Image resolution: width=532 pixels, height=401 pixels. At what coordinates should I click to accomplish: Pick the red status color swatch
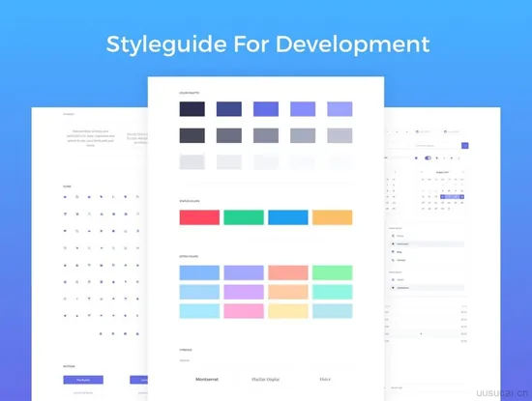click(x=199, y=217)
